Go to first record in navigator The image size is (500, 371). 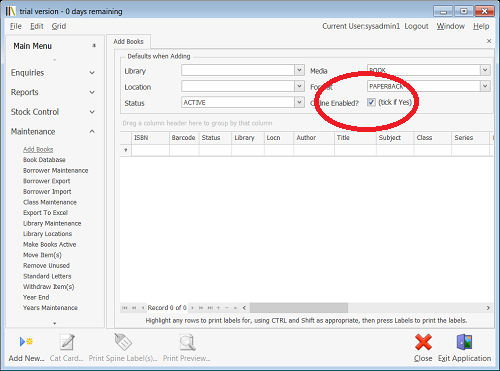coord(125,308)
